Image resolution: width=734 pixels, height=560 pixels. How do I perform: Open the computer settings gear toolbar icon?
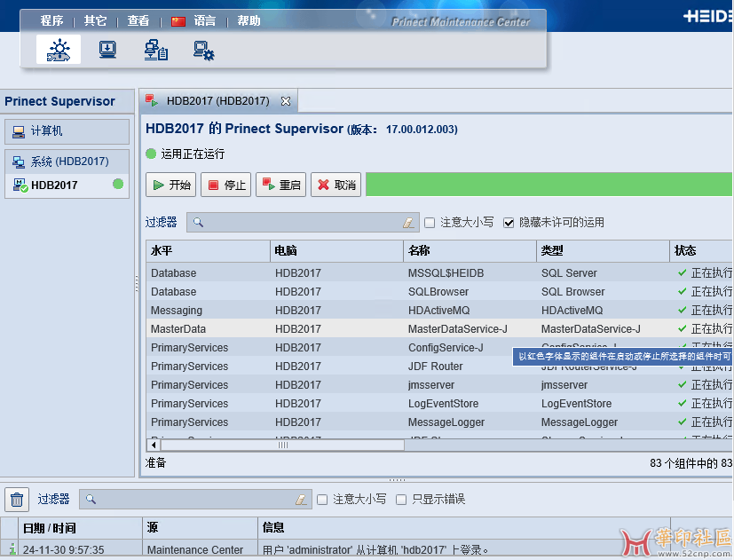tap(203, 50)
